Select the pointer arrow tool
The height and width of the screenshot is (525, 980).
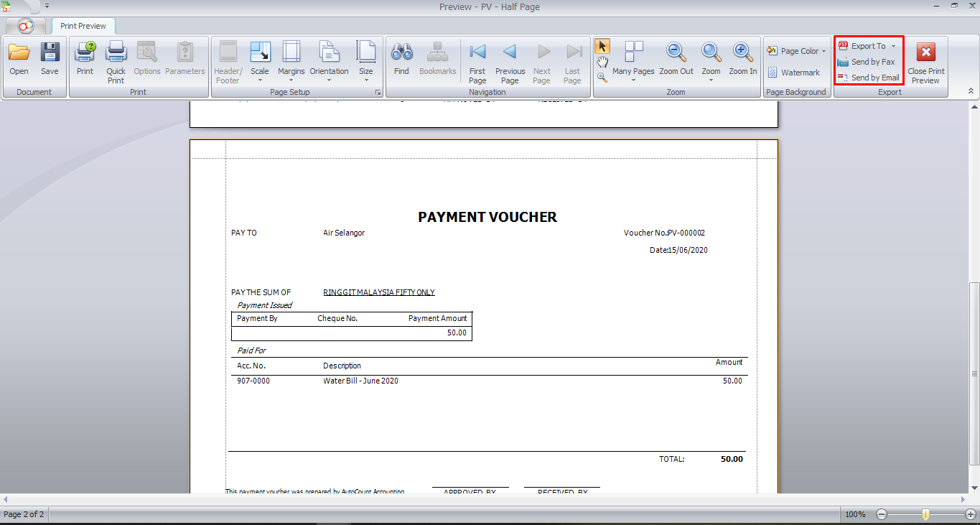602,47
